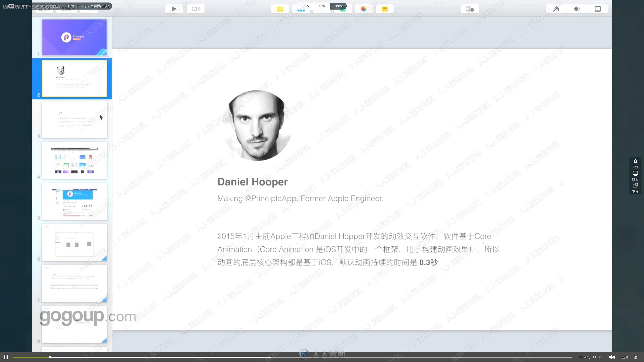
Task: Mute the video volume speaker icon
Action: [612, 357]
